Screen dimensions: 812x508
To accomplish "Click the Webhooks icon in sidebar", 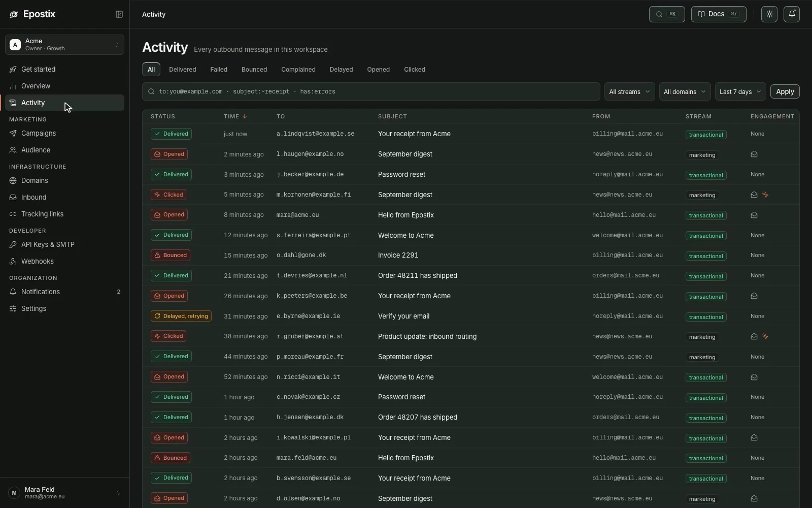I will pyautogui.click(x=13, y=261).
